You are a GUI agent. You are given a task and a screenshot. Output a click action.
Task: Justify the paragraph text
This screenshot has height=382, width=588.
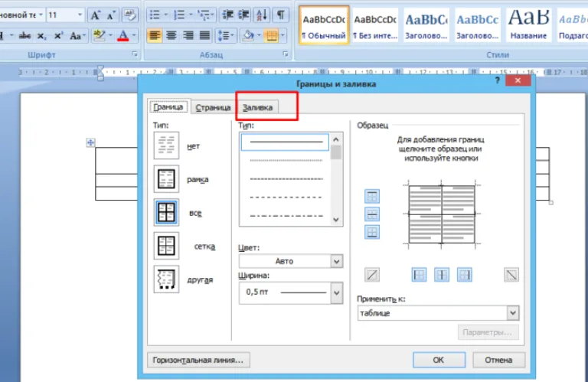tap(204, 36)
